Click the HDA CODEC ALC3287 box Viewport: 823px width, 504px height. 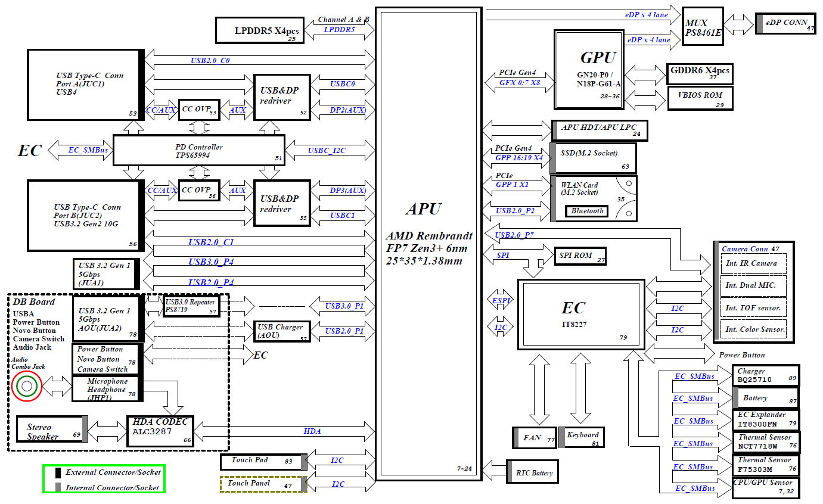pos(160,431)
